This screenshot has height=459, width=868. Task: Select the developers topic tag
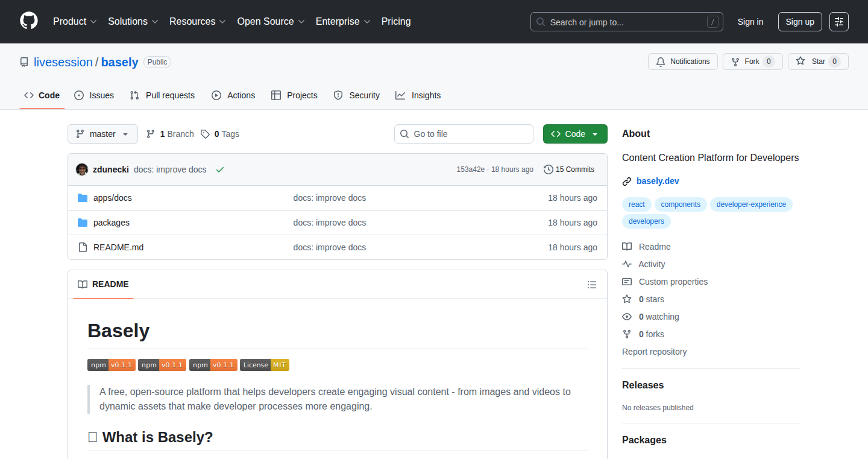(646, 221)
